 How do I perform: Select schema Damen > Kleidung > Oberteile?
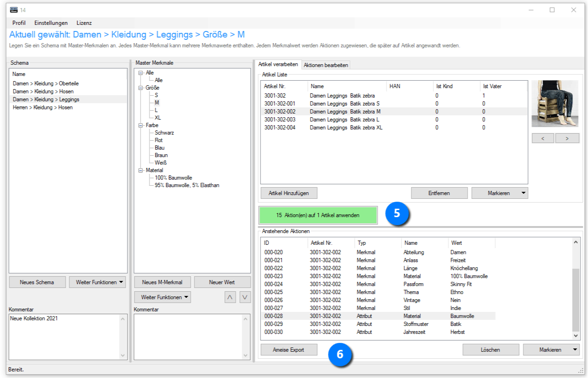click(46, 83)
